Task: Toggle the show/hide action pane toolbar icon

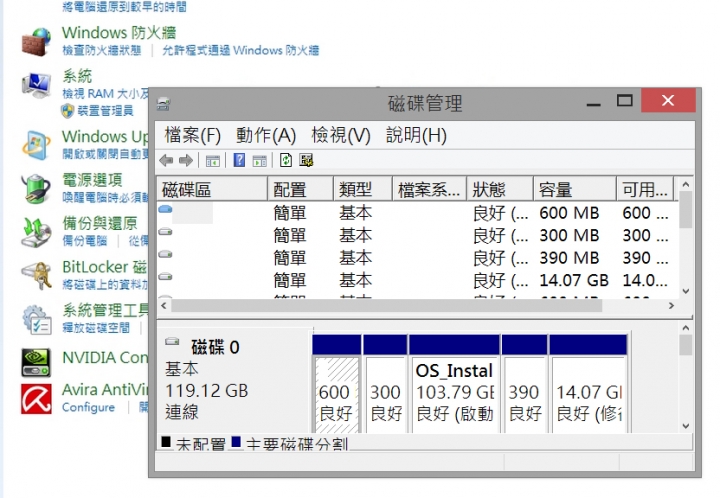Action: 260,161
